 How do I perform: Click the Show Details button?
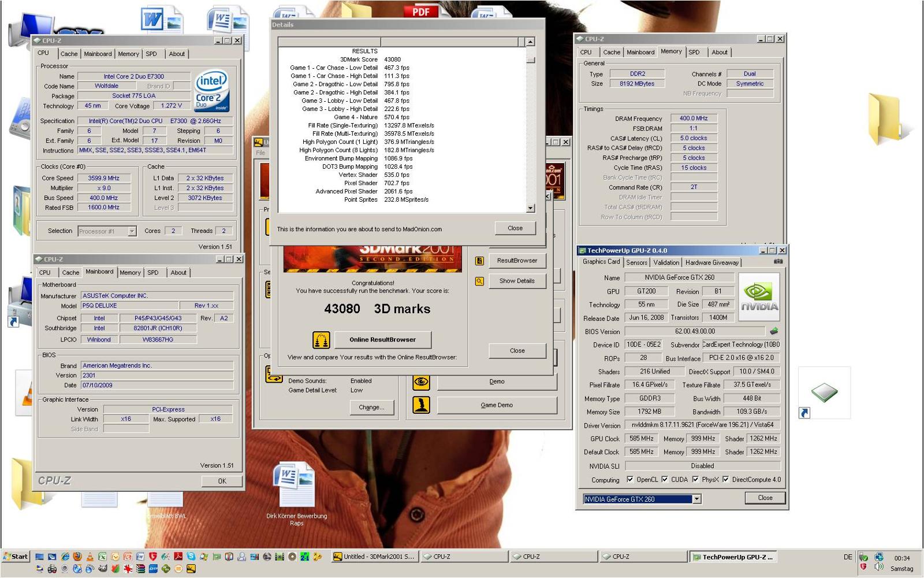tap(517, 281)
